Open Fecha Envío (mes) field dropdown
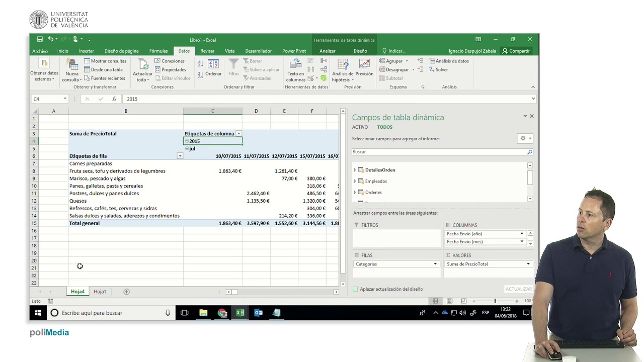Screen dimensions: 644x362 pos(522,242)
